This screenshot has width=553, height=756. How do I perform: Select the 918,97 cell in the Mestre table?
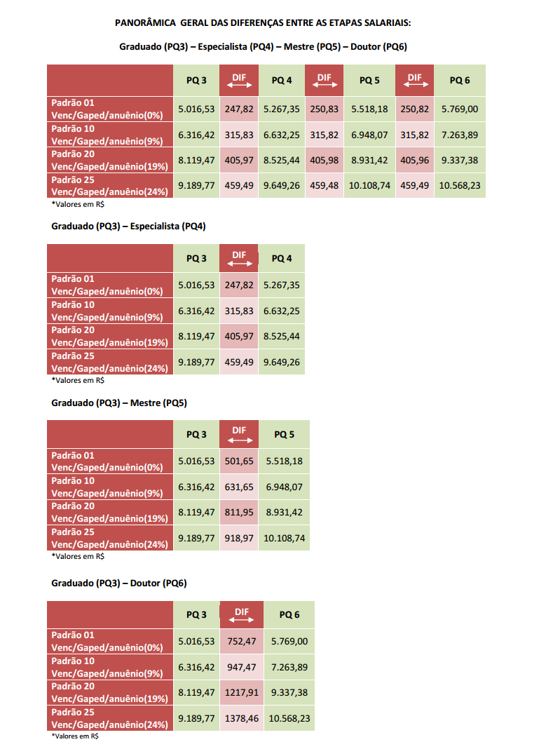240,539
